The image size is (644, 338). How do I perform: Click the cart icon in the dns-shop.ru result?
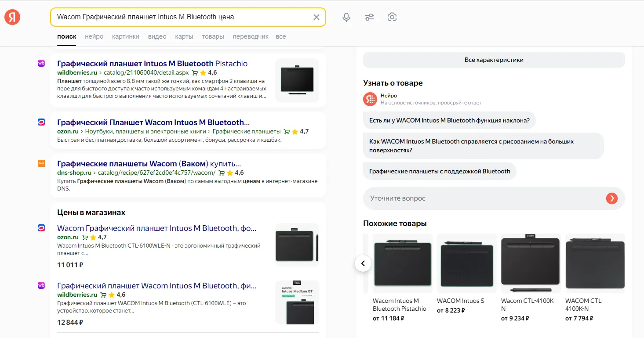click(x=222, y=173)
